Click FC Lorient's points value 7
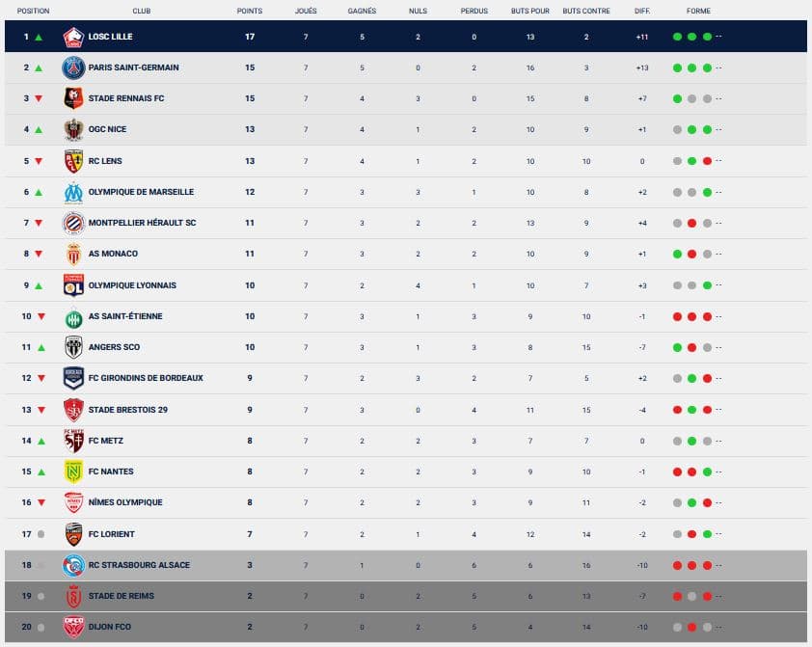 pyautogui.click(x=250, y=534)
